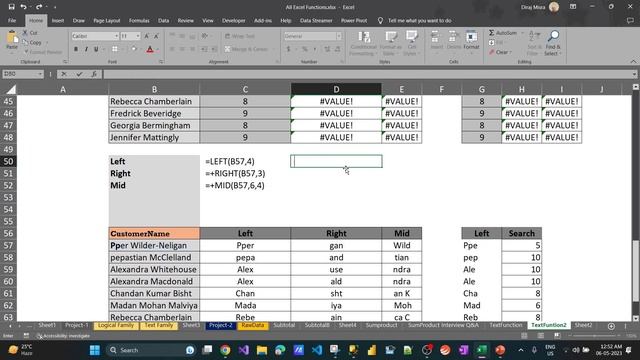The height and width of the screenshot is (360, 640).
Task: Confirm entry with the checkmark icon
Action: [79, 74]
